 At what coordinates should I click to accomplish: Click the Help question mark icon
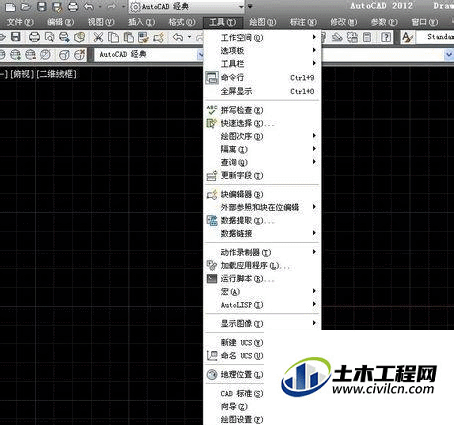(x=386, y=37)
